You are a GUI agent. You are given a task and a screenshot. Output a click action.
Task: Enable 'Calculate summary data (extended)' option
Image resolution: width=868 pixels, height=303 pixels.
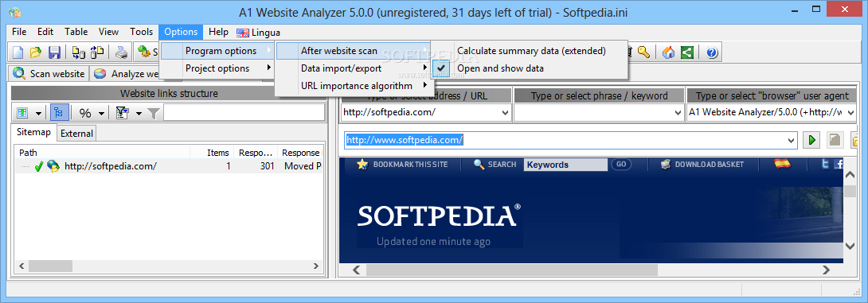(531, 51)
